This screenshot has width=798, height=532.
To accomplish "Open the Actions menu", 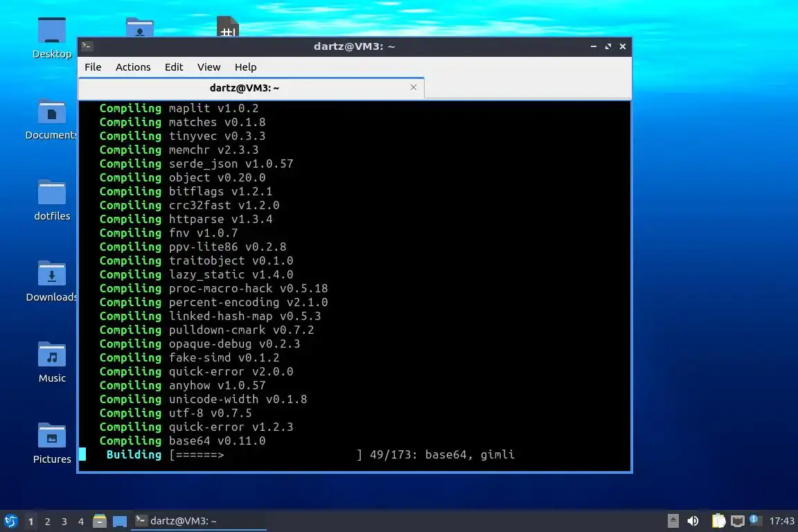I will pyautogui.click(x=133, y=67).
